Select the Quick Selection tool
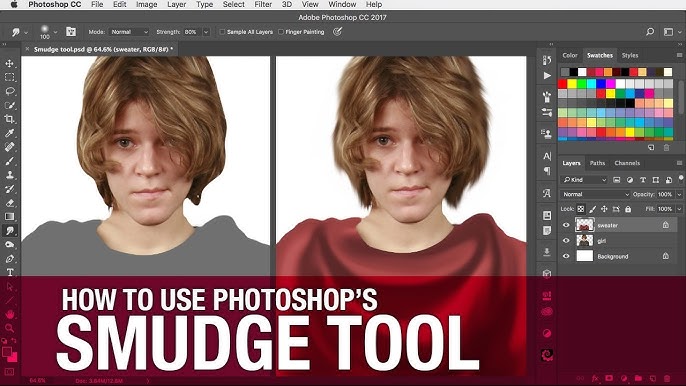The image size is (686, 386). pyautogui.click(x=10, y=105)
